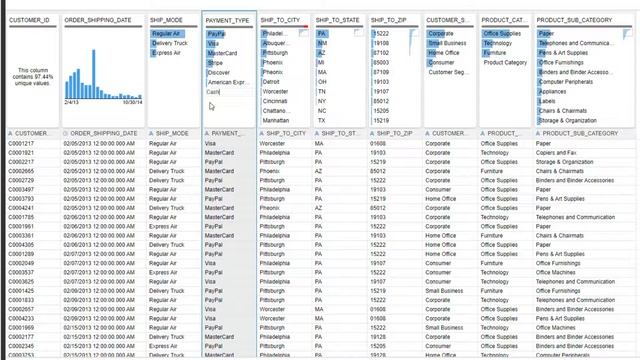Click the text type icon beside PAYMENT_ table header
The height and width of the screenshot is (360, 640).
pyautogui.click(x=207, y=133)
